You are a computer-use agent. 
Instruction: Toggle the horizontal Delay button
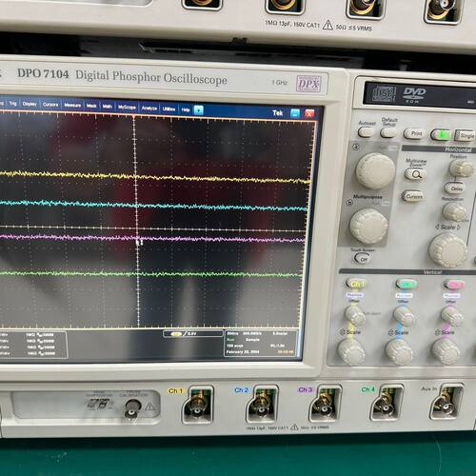coord(456,188)
